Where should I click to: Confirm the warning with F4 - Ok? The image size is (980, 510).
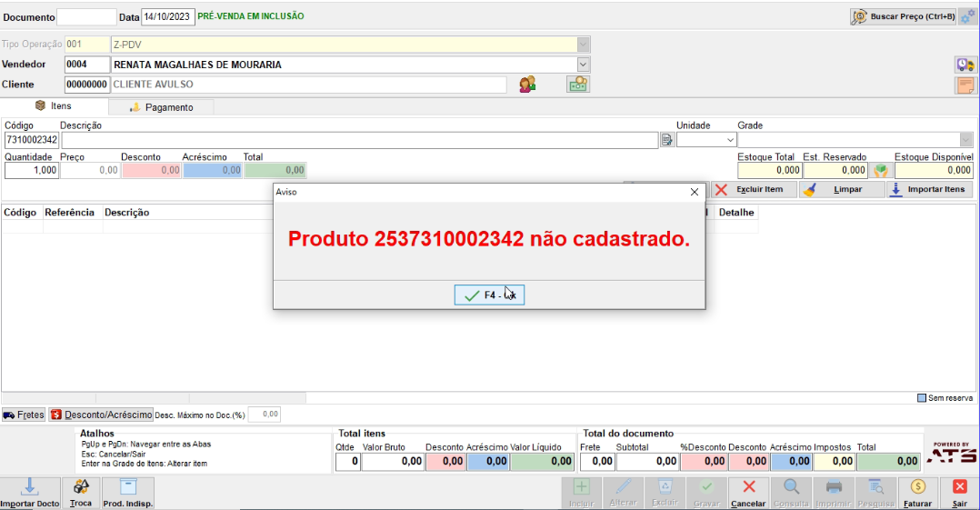(489, 295)
